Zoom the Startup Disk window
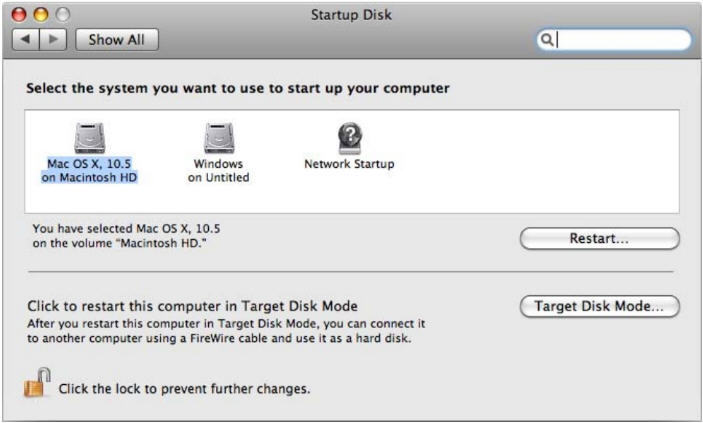The height and width of the screenshot is (423, 703). pyautogui.click(x=53, y=16)
